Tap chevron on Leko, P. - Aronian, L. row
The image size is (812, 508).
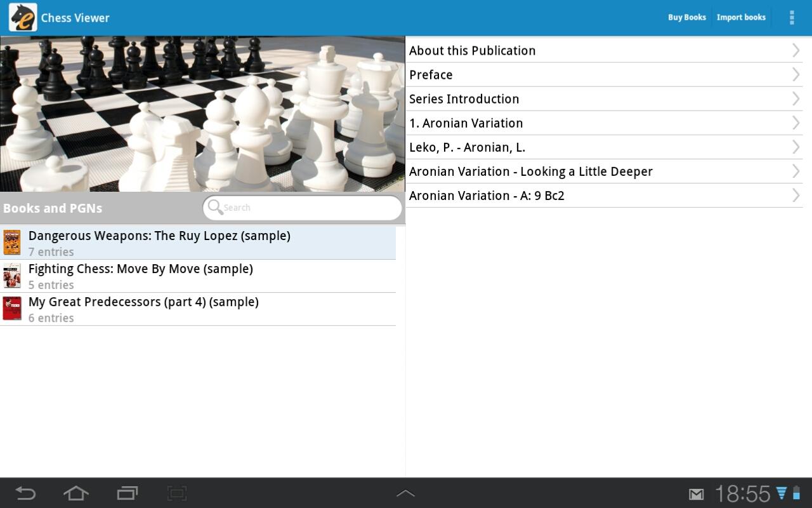(x=796, y=147)
